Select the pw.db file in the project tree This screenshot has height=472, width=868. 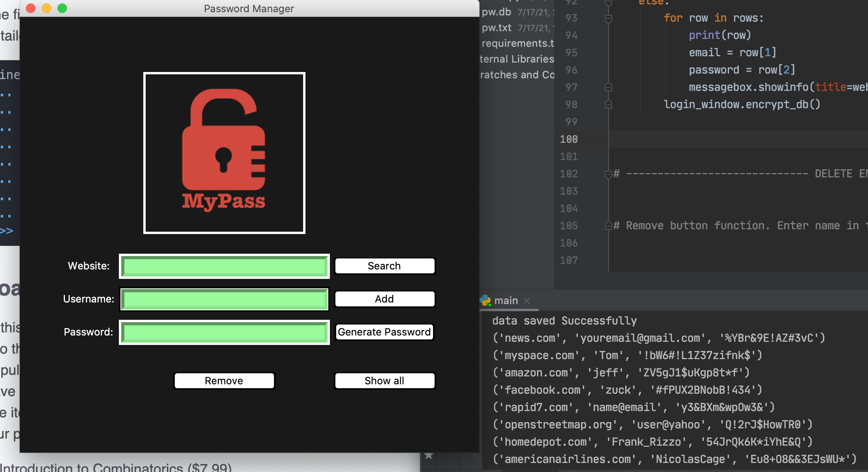pyautogui.click(x=495, y=12)
